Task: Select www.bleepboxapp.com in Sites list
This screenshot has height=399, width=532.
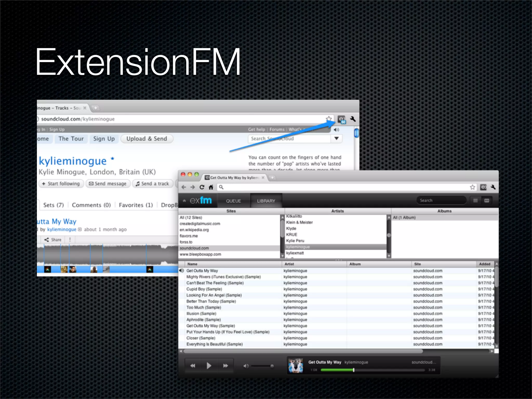Action: 229,254
